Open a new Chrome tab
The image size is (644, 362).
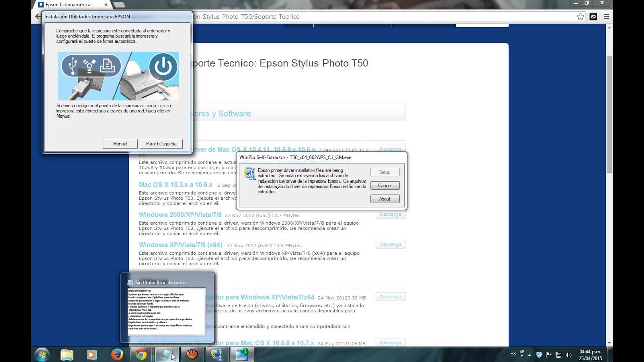pyautogui.click(x=119, y=5)
